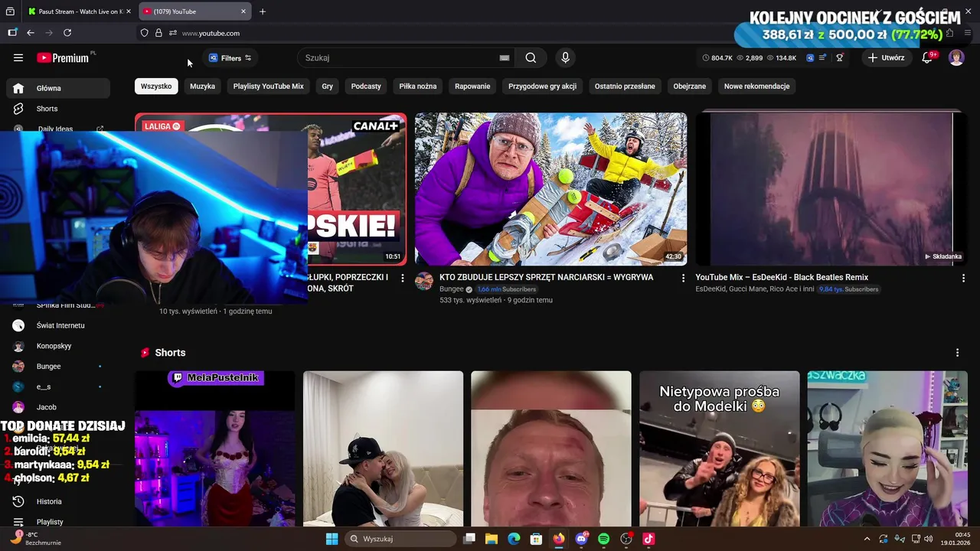Screen dimensions: 980x551
Task: Open Historia in the sidebar
Action: tap(58, 501)
